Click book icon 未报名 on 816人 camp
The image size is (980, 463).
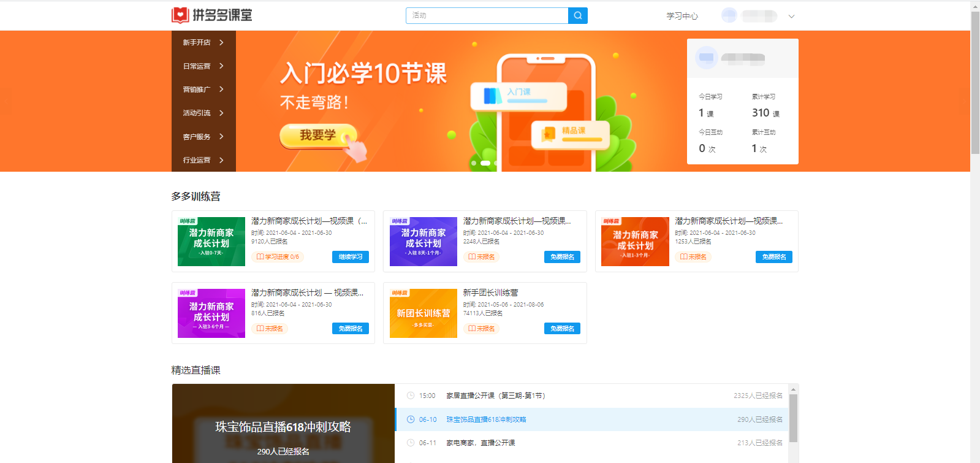click(260, 329)
